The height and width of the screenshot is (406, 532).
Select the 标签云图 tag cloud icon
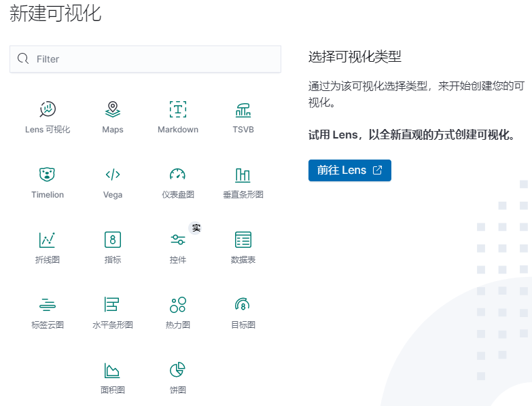pyautogui.click(x=48, y=305)
